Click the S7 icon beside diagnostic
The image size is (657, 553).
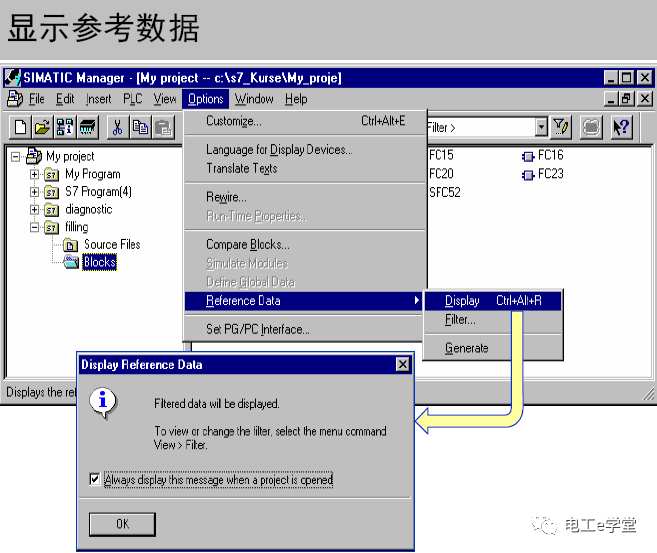(52, 209)
